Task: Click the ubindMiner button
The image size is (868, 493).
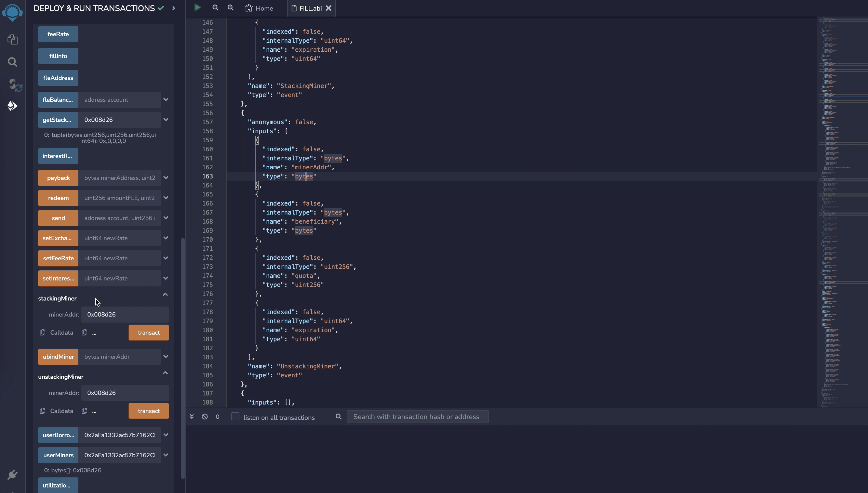Action: coord(58,356)
